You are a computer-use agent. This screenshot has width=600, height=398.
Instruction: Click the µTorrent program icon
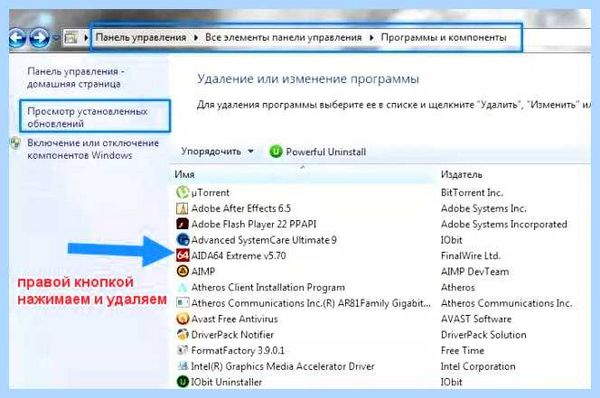point(183,192)
